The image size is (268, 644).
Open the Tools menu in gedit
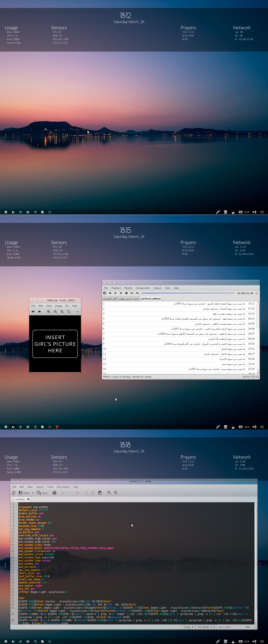pos(50,487)
